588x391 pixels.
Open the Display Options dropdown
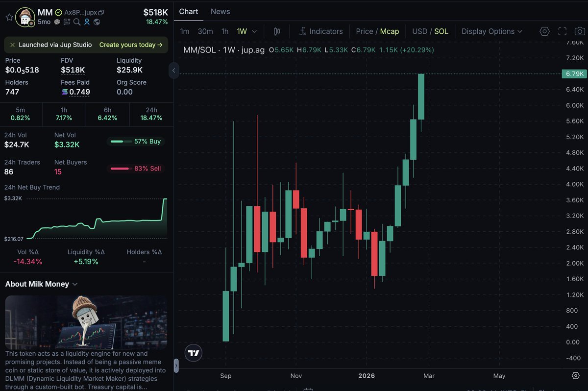tap(491, 31)
